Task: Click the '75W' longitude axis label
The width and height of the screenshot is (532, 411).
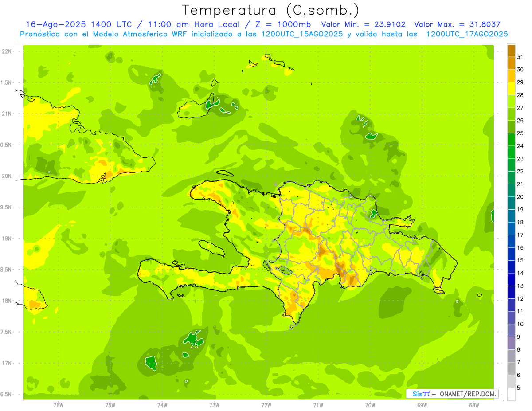Action: pos(110,405)
